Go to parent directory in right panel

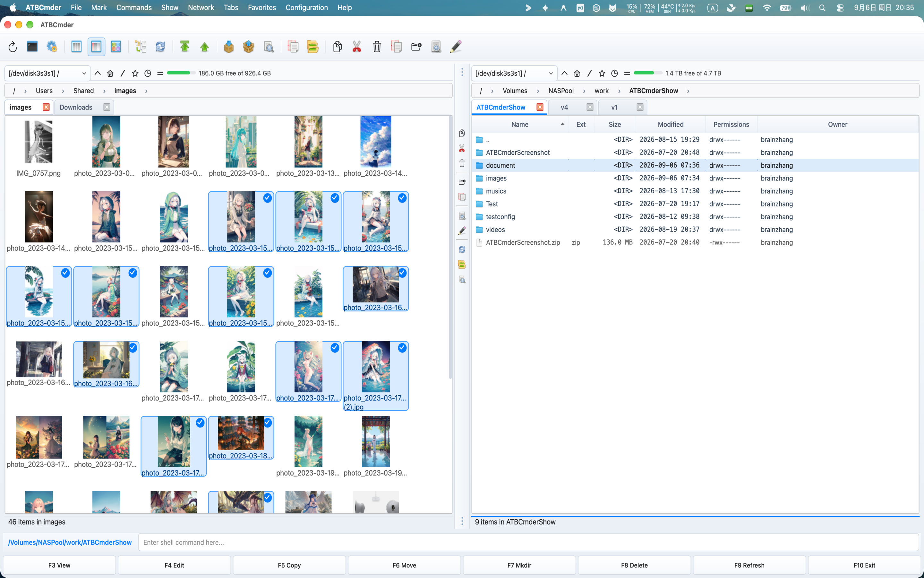564,74
